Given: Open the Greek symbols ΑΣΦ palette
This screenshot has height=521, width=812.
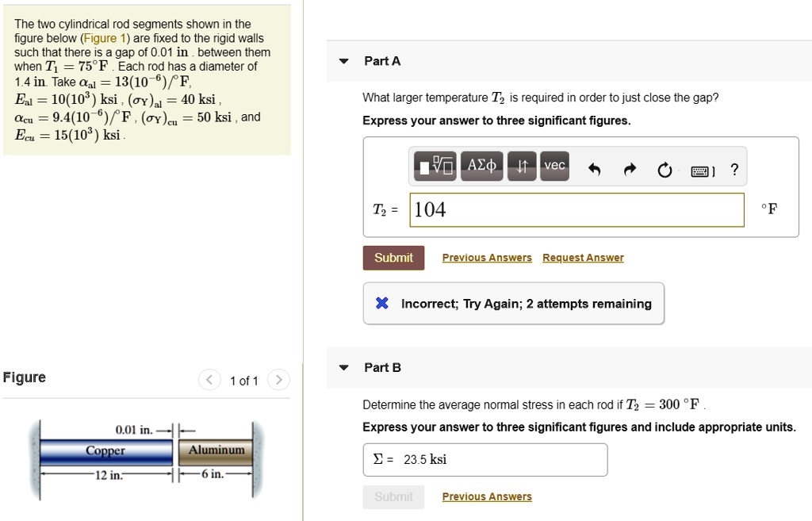Looking at the screenshot, I should pos(481,167).
